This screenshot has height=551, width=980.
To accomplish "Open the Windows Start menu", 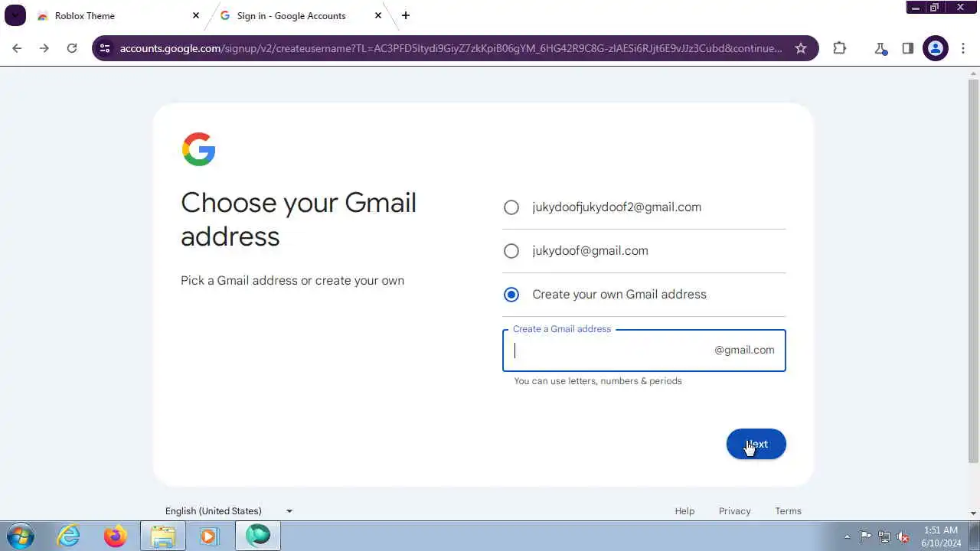I will pos(20,536).
